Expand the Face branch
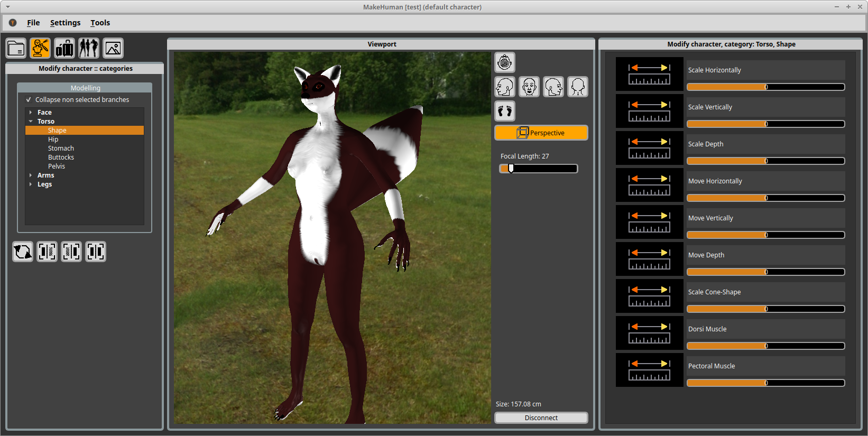868x436 pixels. coord(31,113)
